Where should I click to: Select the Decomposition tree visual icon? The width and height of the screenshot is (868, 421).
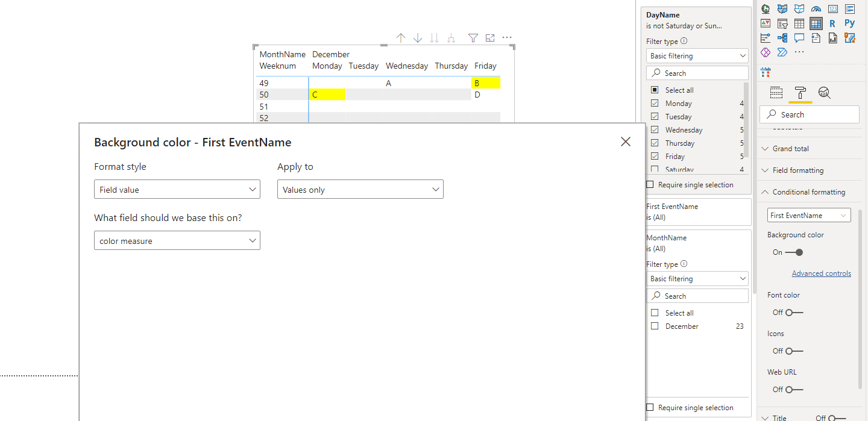(782, 38)
